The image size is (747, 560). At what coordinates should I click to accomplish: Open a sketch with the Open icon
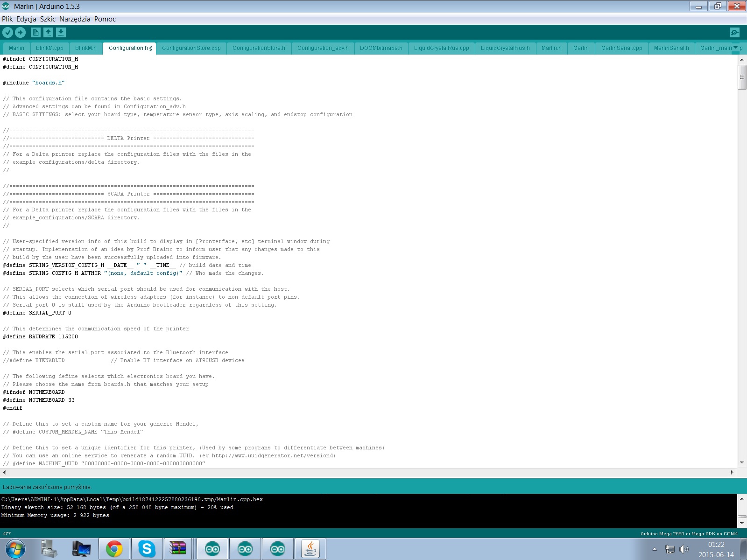pyautogui.click(x=48, y=32)
